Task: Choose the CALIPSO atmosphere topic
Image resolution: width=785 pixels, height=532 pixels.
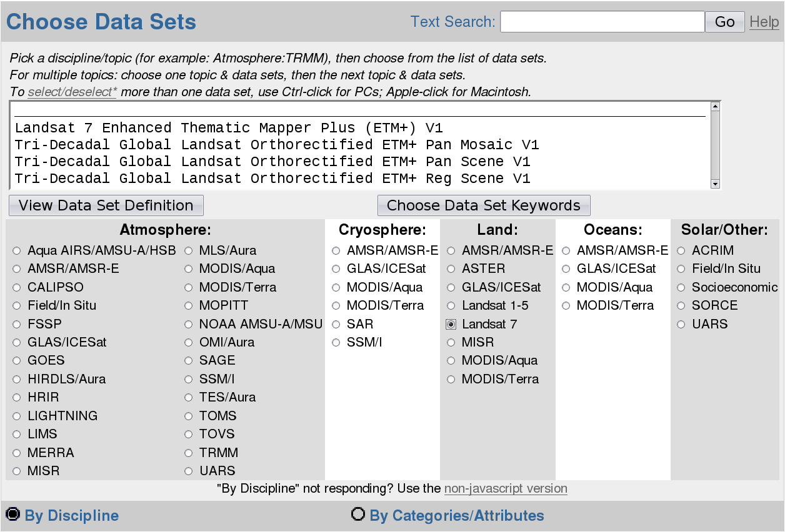Action: point(17,287)
